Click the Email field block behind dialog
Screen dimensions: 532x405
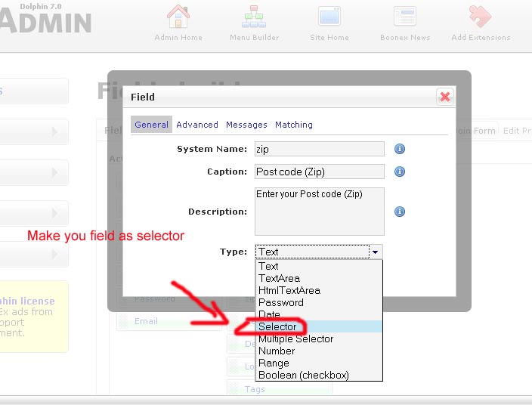pyautogui.click(x=169, y=321)
